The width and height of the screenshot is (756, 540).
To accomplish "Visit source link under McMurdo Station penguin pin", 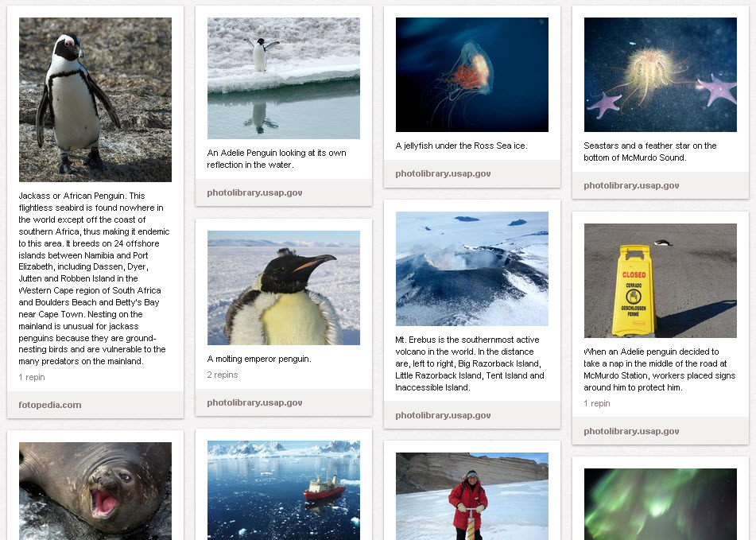I will [x=631, y=432].
